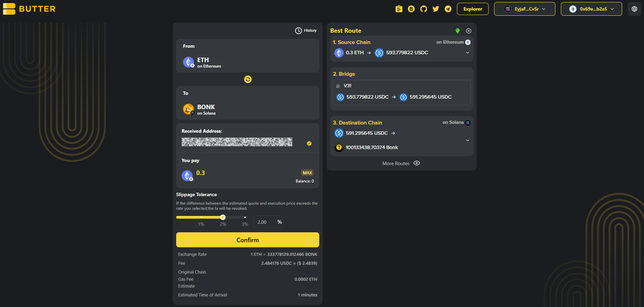Image resolution: width=644 pixels, height=307 pixels.
Task: Click the blurred Received Address field
Action: [x=237, y=142]
